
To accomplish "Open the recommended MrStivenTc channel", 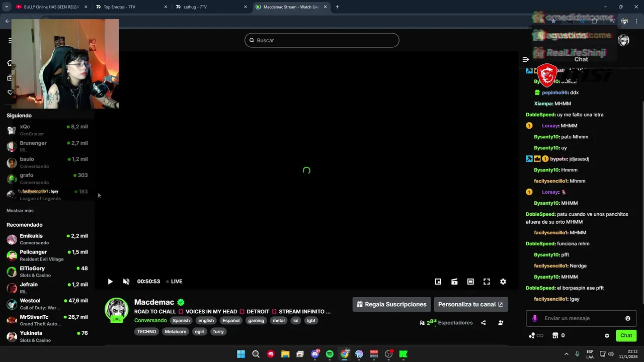I will pos(47,320).
